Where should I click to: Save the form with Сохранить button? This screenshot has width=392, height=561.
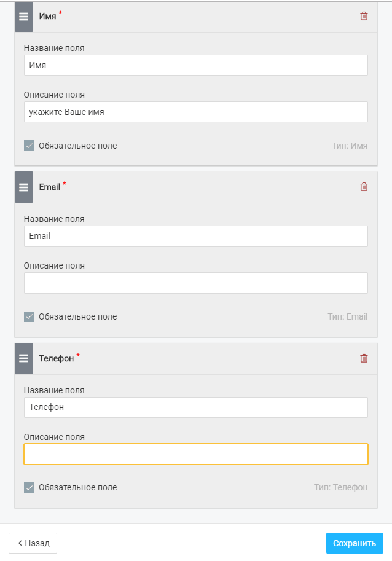355,543
